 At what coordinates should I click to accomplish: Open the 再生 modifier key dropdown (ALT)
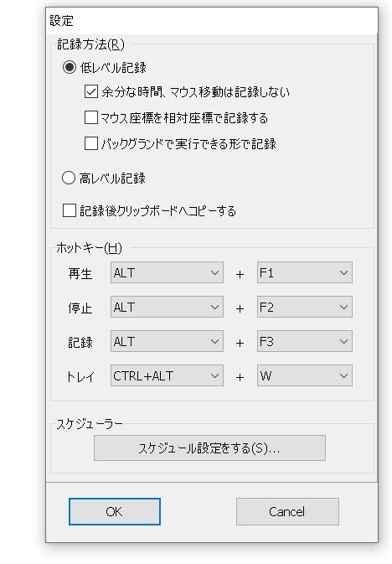(x=167, y=272)
